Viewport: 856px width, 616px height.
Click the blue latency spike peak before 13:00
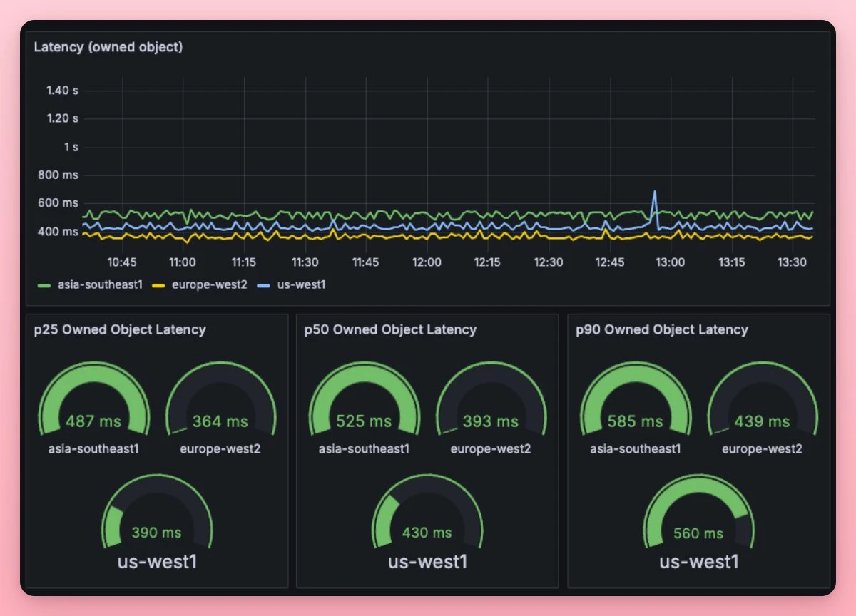click(654, 192)
